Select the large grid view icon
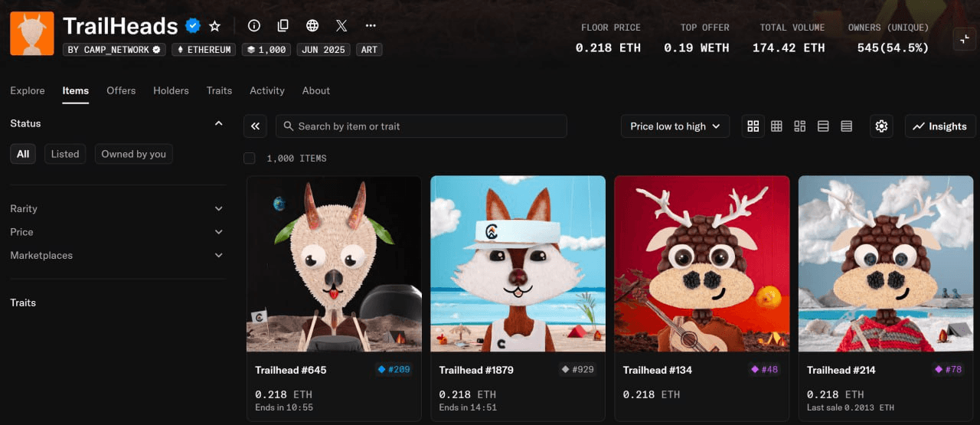980x425 pixels. click(753, 126)
